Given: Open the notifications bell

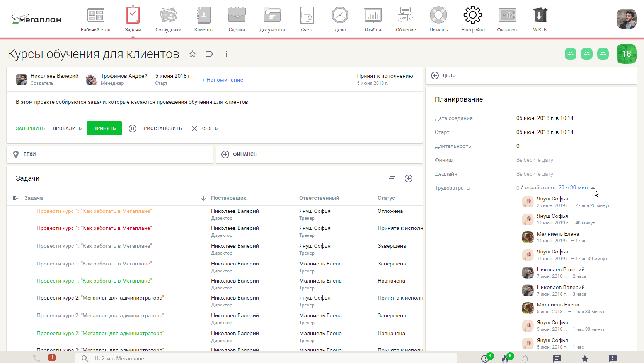Looking at the screenshot, I should pos(525,358).
